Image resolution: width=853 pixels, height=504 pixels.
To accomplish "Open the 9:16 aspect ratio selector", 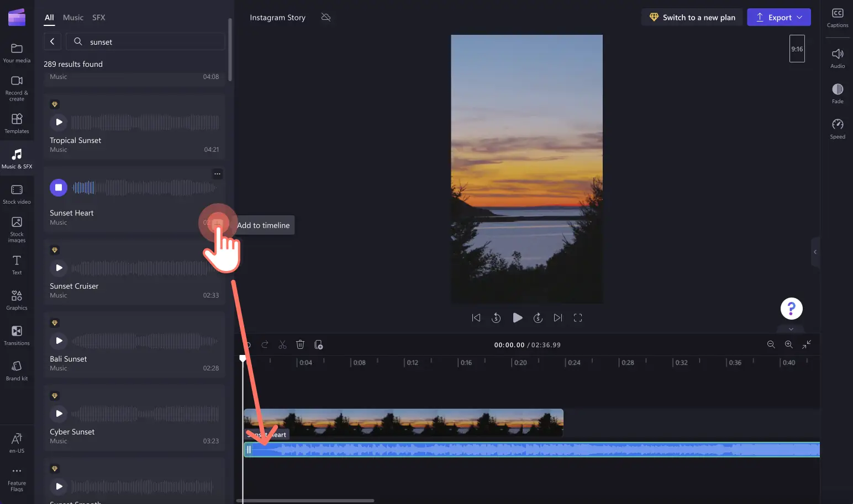I will click(797, 49).
